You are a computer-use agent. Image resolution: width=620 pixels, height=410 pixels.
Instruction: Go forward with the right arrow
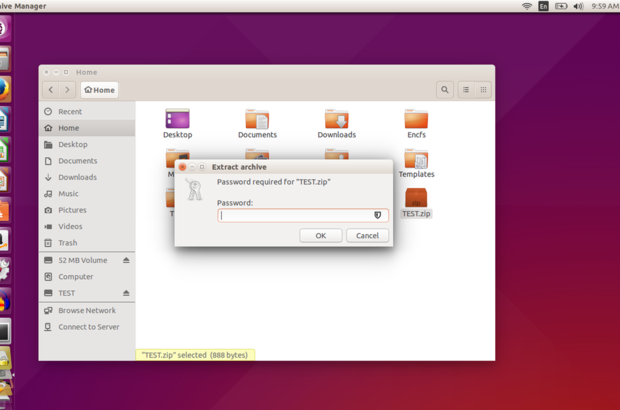click(67, 90)
